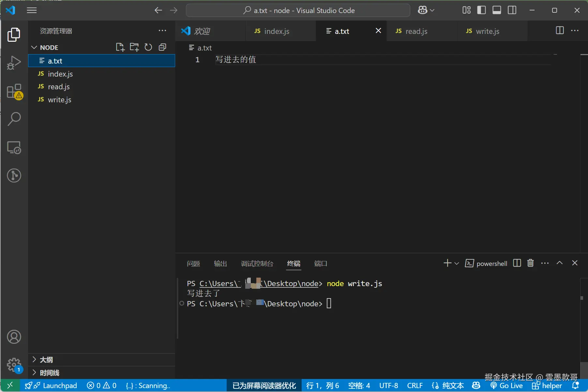Image resolution: width=588 pixels, height=392 pixels.
Task: Switch to the 输出 panel tab
Action: click(220, 263)
